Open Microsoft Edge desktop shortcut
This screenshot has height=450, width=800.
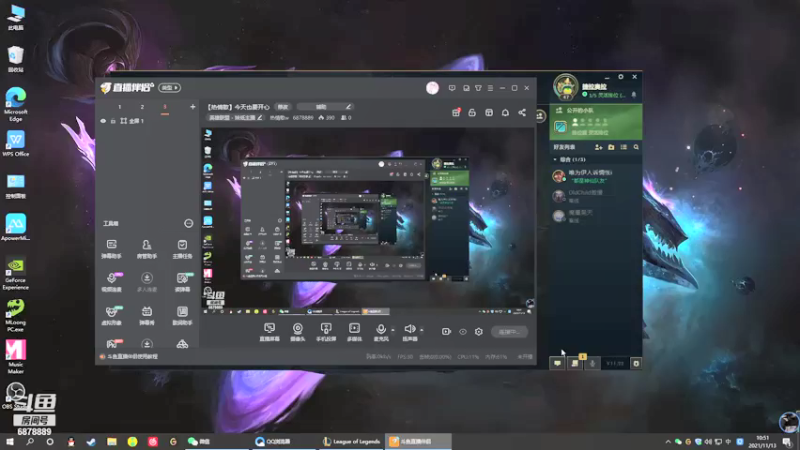click(16, 105)
